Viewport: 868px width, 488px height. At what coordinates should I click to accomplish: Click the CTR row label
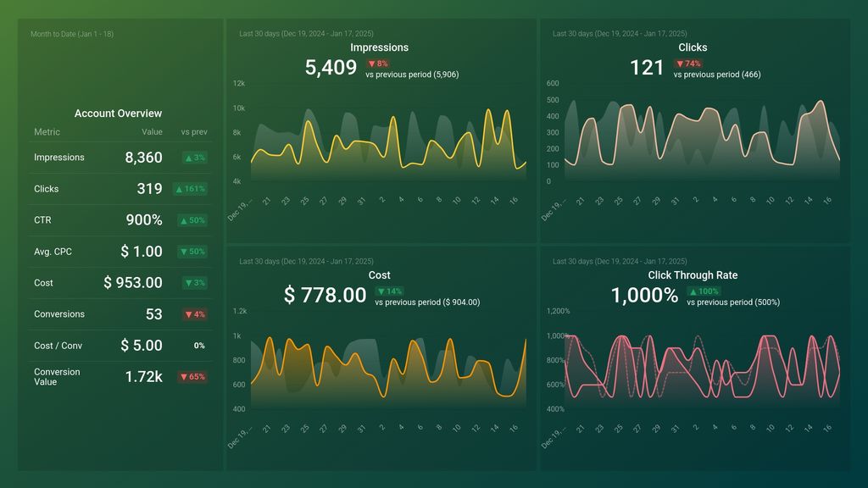42,220
